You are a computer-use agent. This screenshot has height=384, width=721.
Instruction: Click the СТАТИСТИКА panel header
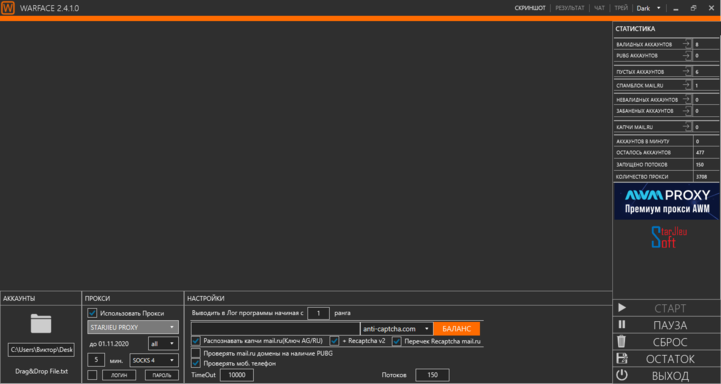[635, 29]
